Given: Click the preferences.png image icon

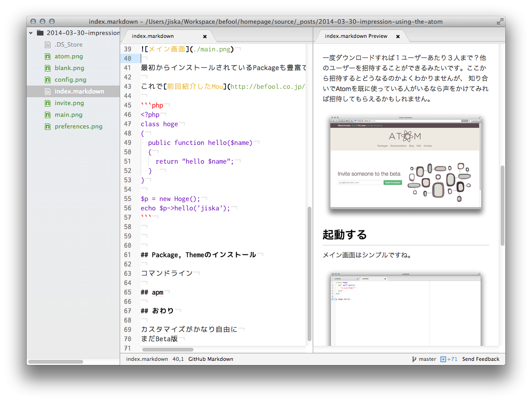Looking at the screenshot, I should 48,127.
